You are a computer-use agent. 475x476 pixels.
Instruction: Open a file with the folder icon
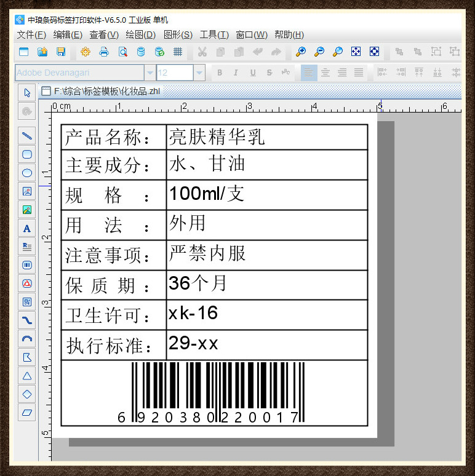(x=42, y=52)
